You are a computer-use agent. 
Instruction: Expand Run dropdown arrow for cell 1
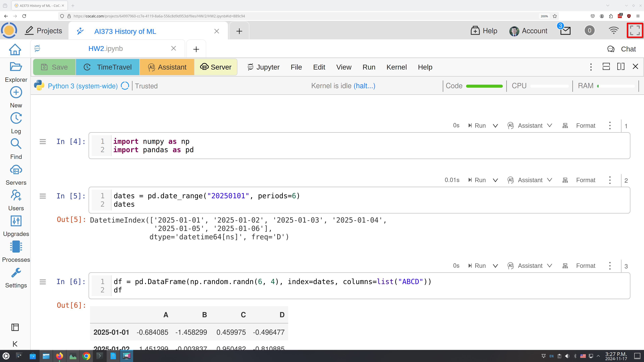[x=495, y=126]
